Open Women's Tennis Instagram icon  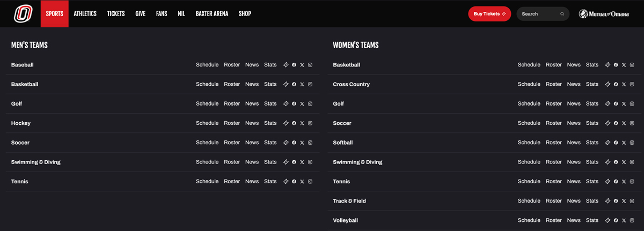632,181
